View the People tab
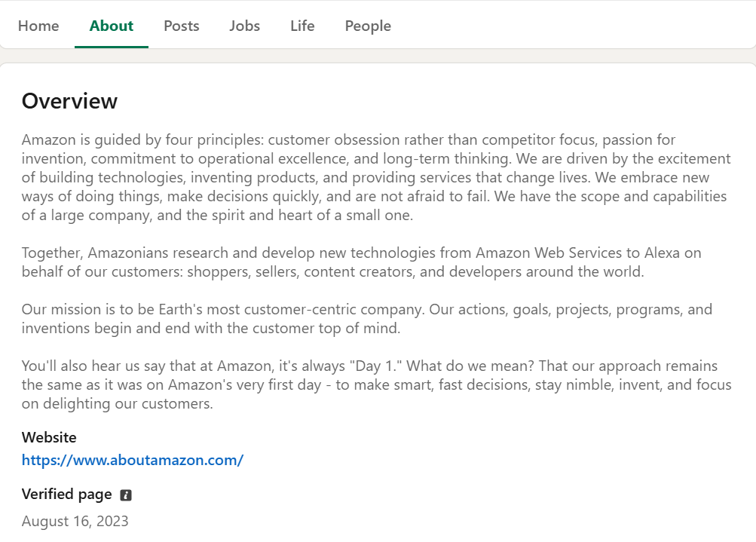 click(x=368, y=26)
